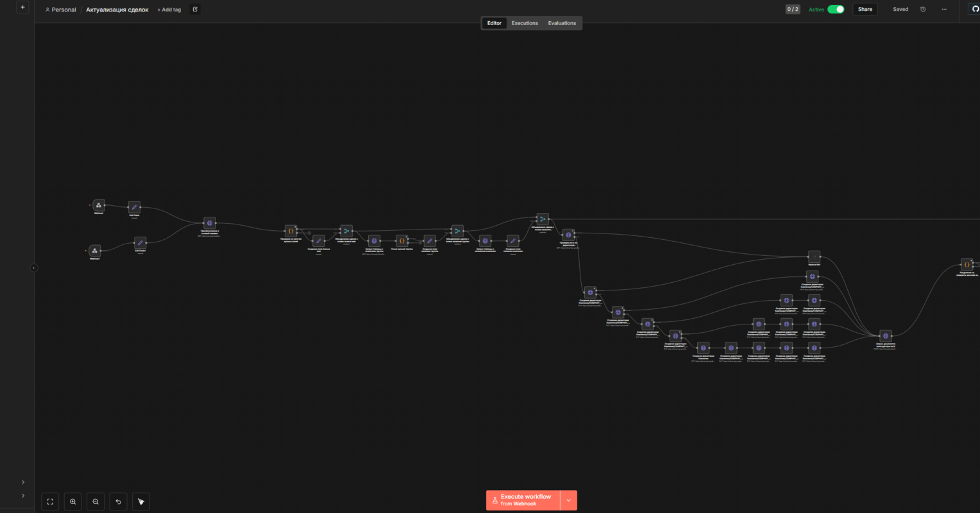The image size is (980, 513).
Task: Open the Execute workflow dropdown arrow
Action: (569, 500)
